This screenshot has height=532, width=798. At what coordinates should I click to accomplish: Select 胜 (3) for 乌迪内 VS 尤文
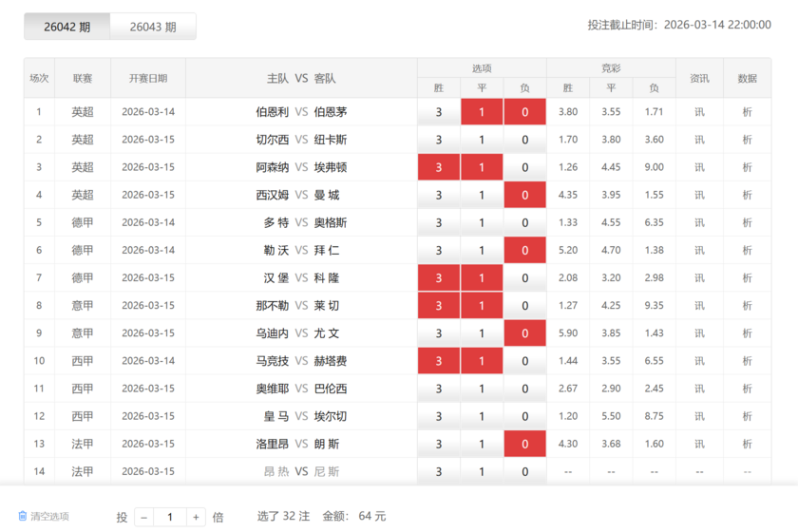tap(439, 332)
